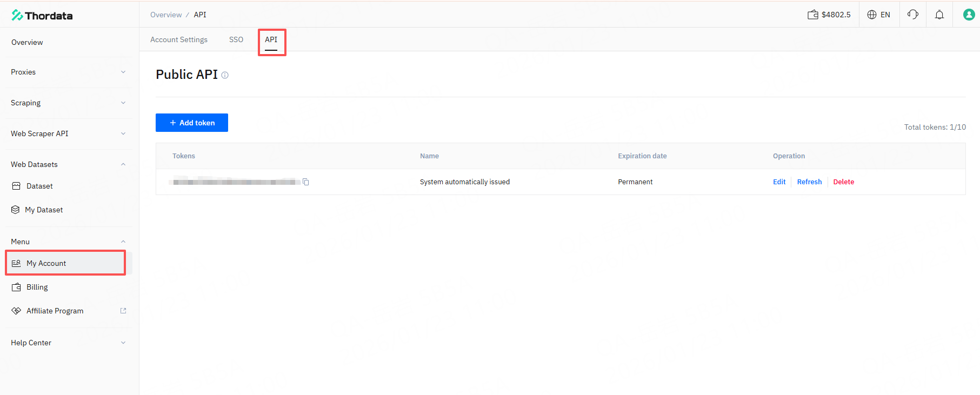Image resolution: width=980 pixels, height=395 pixels.
Task: Collapse the Web Datasets section
Action: [x=68, y=164]
